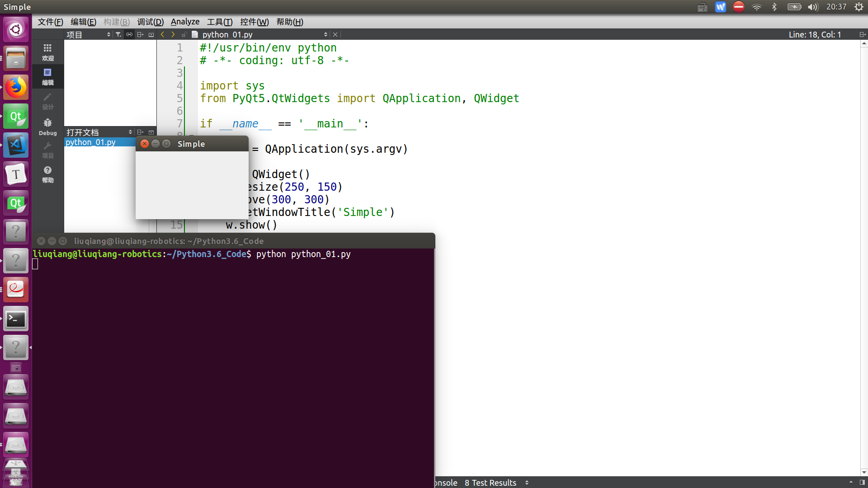Go forward with the right arrow in editor toolbar

coord(173,34)
